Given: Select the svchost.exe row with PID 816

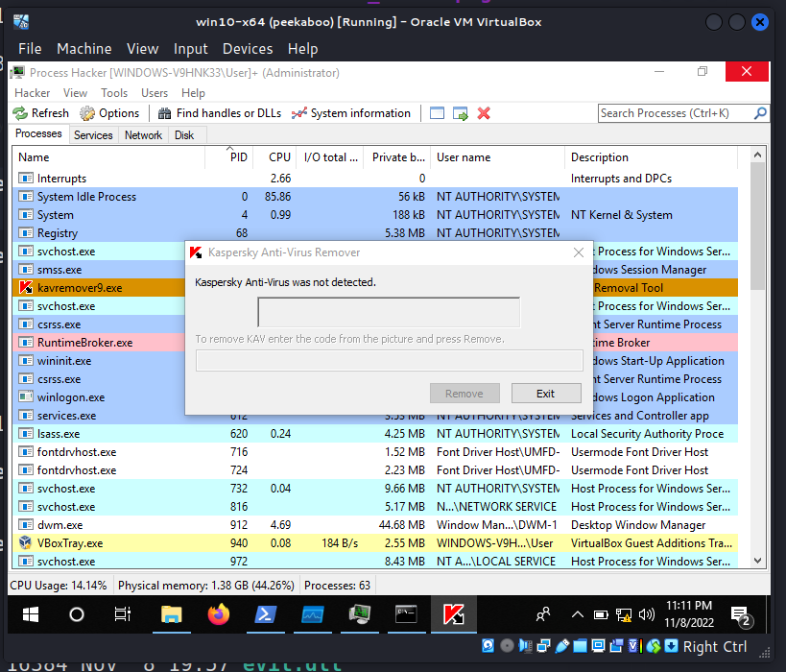Looking at the screenshot, I should (x=375, y=507).
